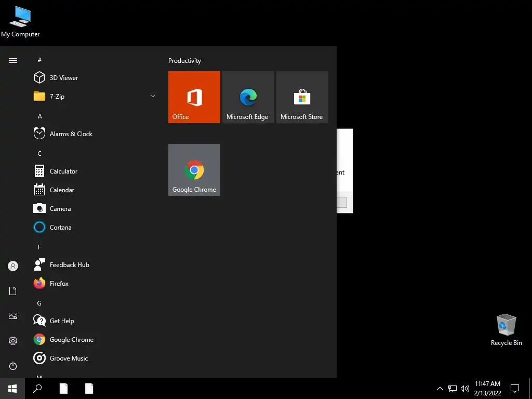Open network status tray icon

coord(453,389)
